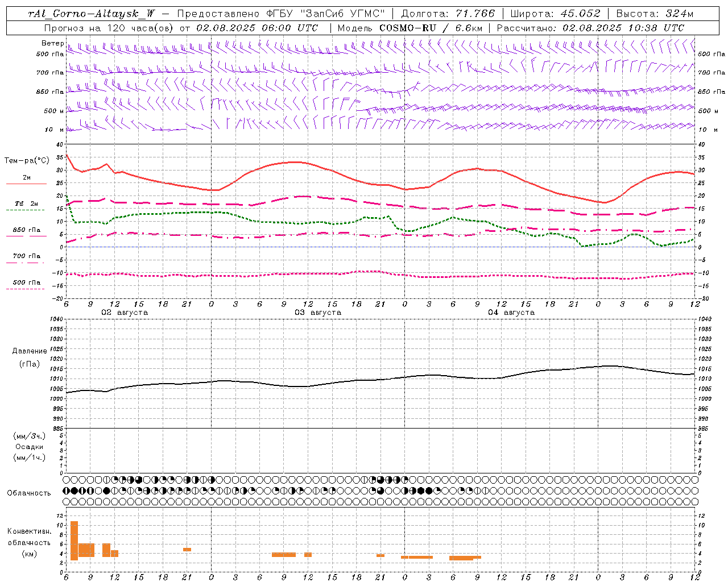Click the 03 августа date label
The height and width of the screenshot is (582, 728).
[318, 313]
